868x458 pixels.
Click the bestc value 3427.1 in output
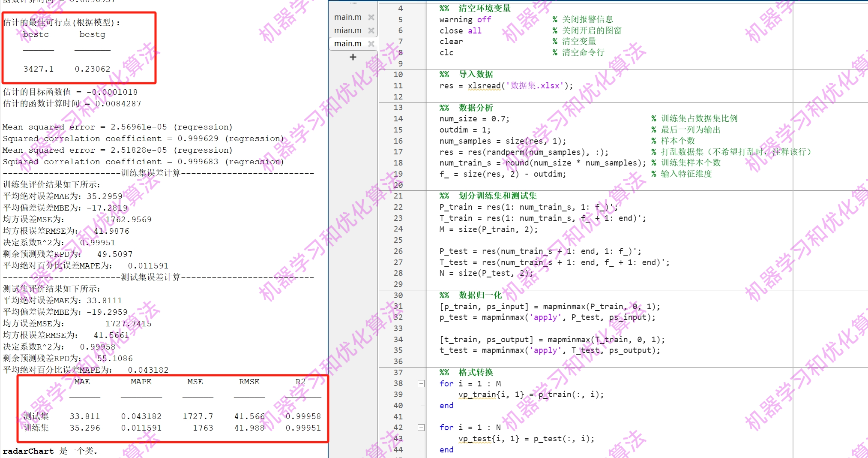(39, 69)
